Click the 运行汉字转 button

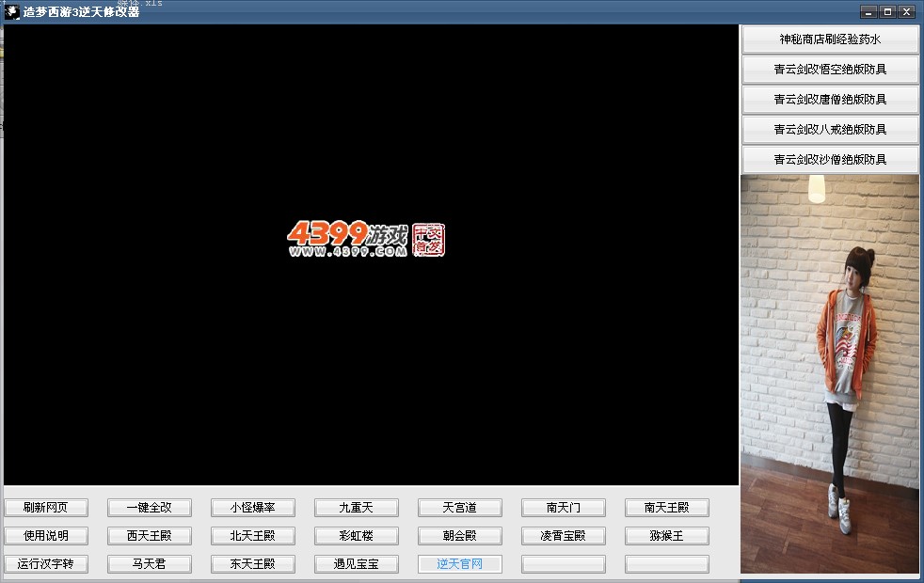(46, 564)
